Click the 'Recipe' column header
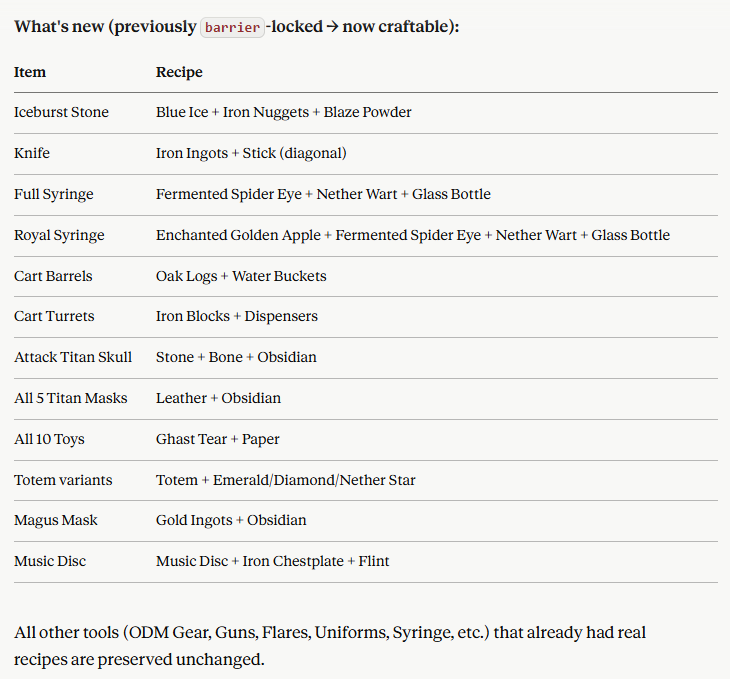The height and width of the screenshot is (679, 730). coord(179,72)
